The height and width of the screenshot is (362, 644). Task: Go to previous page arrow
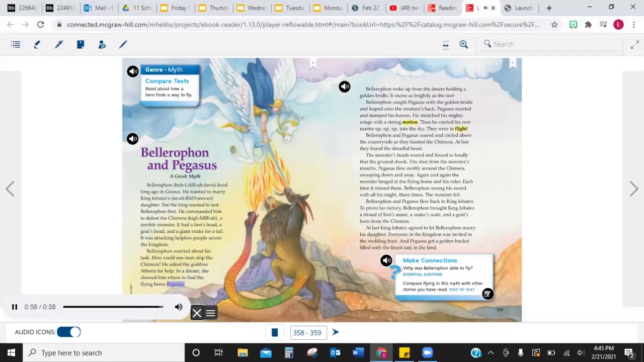pos(10,189)
